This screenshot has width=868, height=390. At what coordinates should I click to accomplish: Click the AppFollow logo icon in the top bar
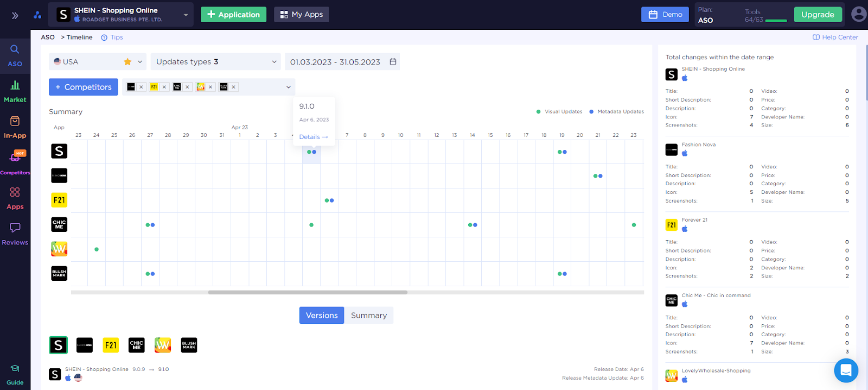click(x=37, y=15)
